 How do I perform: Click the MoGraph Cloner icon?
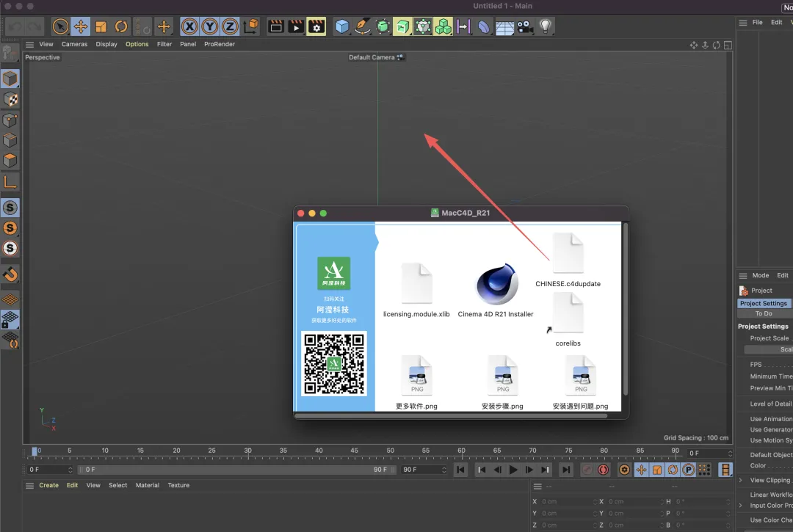pyautogui.click(x=423, y=26)
